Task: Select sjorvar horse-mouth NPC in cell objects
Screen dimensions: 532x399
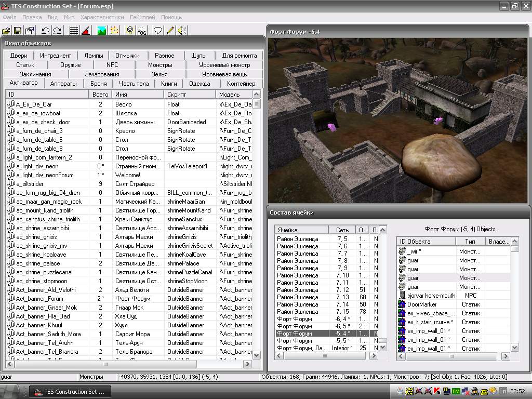Action: pyautogui.click(x=454, y=296)
